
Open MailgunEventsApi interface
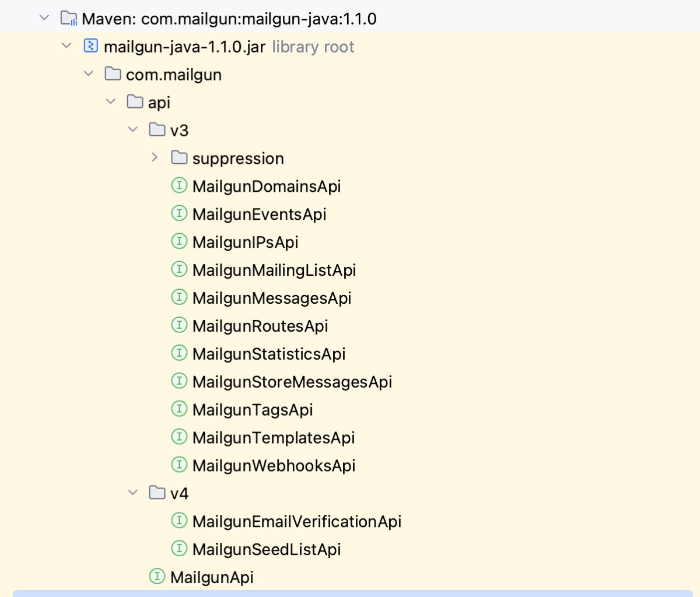tap(260, 215)
